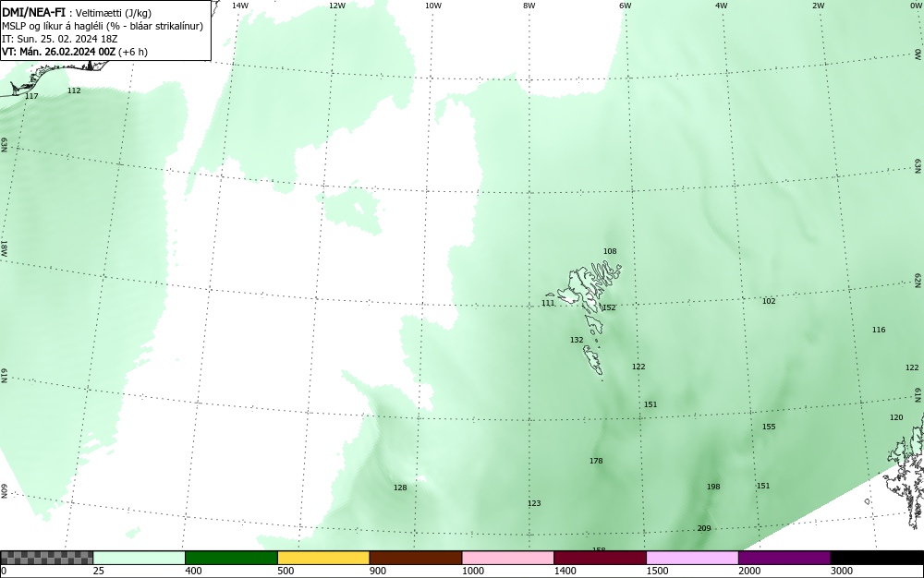Click the 4W longitude label

tap(722, 6)
